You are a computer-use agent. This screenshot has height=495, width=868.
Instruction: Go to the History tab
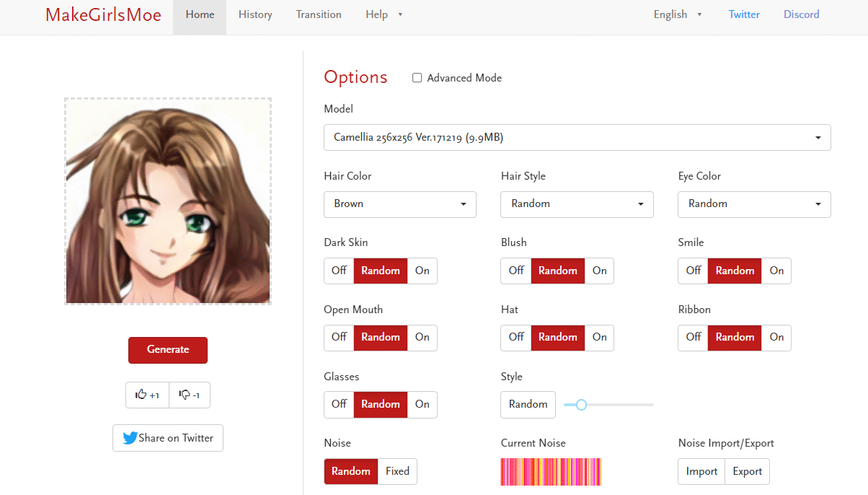coord(254,14)
